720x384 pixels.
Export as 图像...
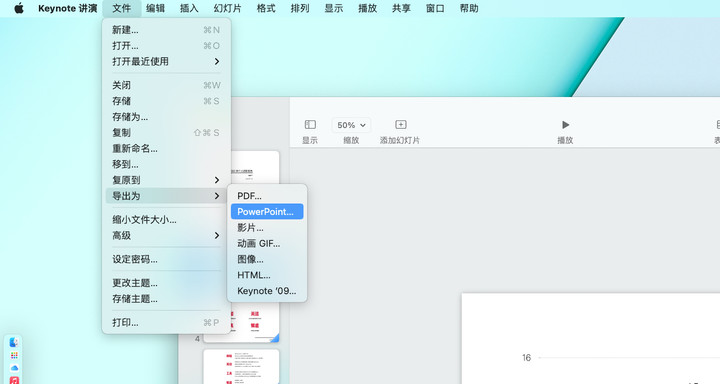click(x=267, y=259)
